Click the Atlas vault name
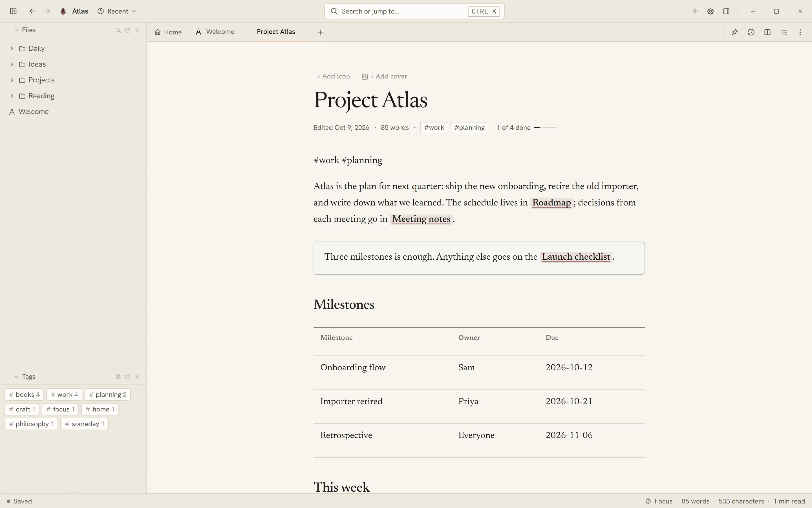Viewport: 812px width, 508px height. pos(80,11)
